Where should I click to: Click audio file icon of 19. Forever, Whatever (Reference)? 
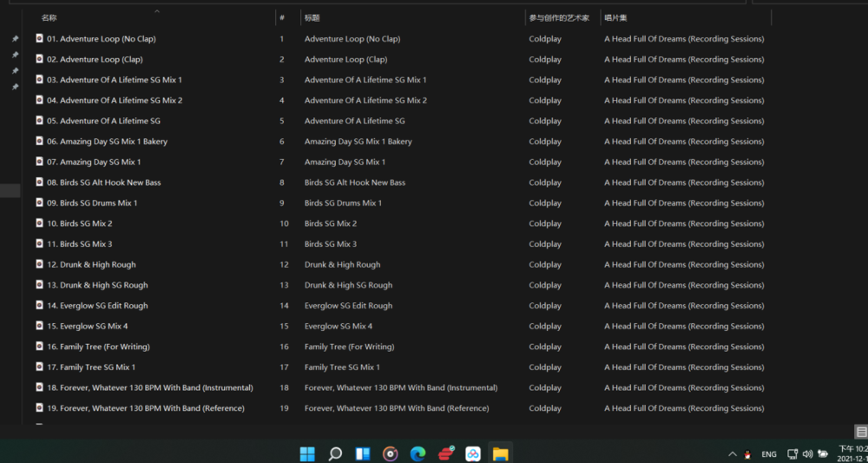[x=39, y=407]
